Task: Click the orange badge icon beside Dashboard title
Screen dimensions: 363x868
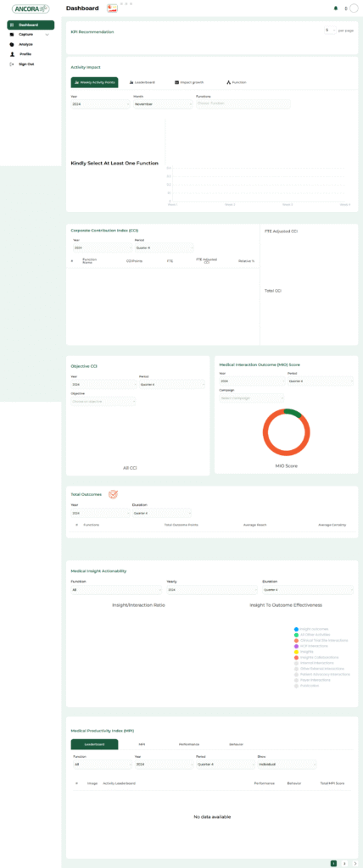Action: pyautogui.click(x=112, y=8)
